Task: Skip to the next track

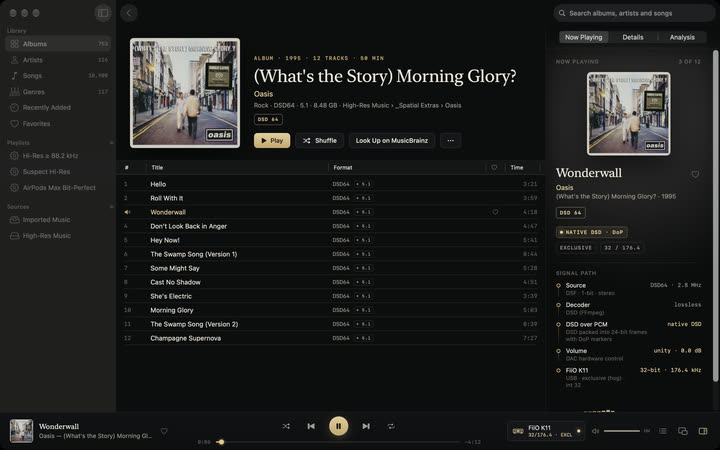Action: (366, 426)
